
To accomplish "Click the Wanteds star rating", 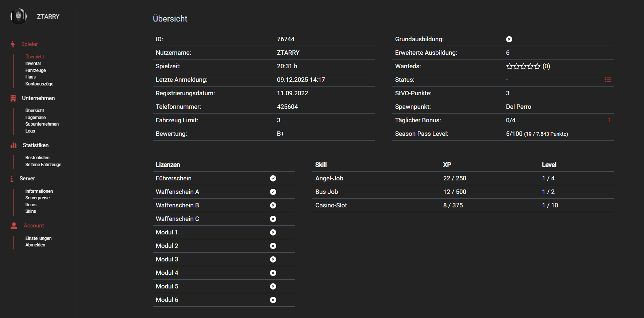I will tap(523, 66).
